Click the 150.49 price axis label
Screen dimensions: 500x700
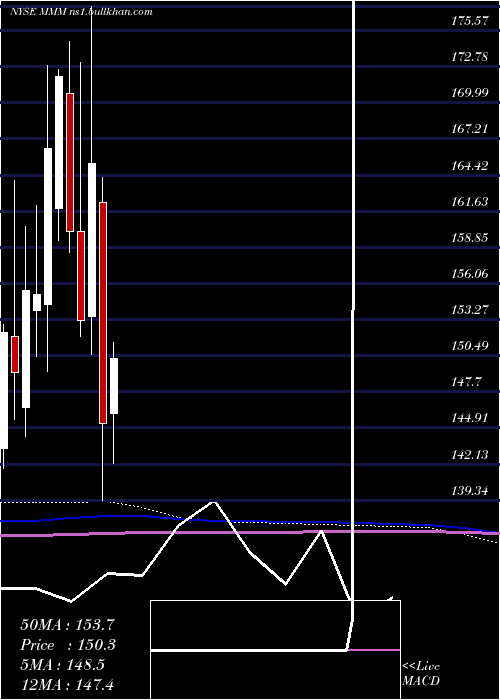(x=469, y=346)
